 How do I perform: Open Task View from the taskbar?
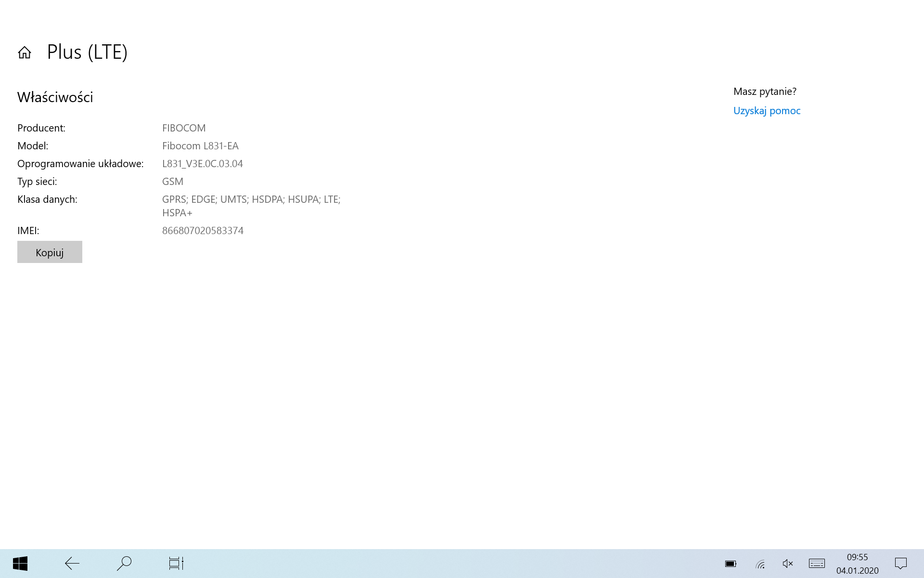coord(176,563)
